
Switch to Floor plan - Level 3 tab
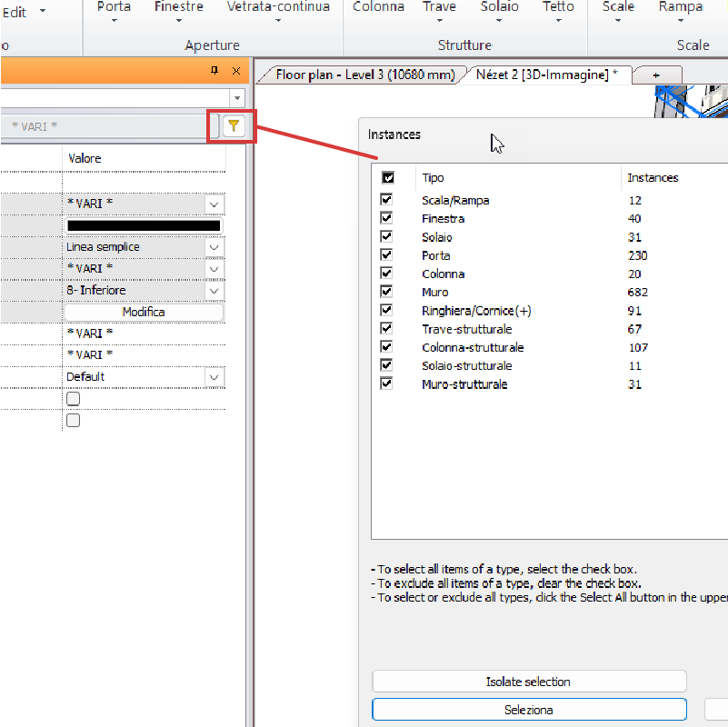364,75
